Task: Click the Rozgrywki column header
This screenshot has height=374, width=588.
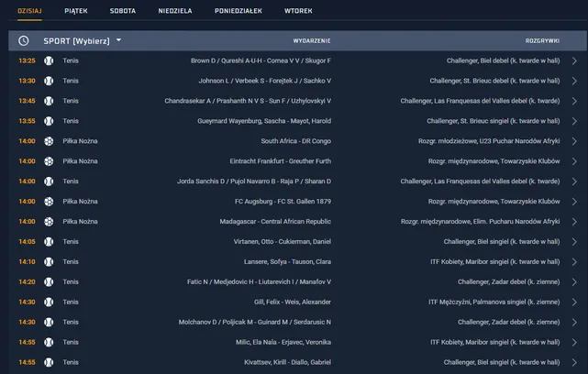Action: 543,41
